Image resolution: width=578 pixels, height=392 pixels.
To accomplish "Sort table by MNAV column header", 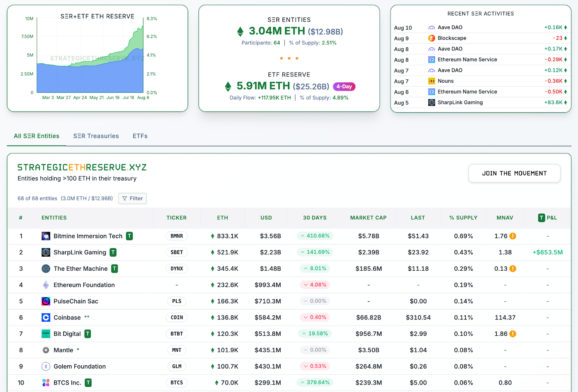I will coord(505,218).
